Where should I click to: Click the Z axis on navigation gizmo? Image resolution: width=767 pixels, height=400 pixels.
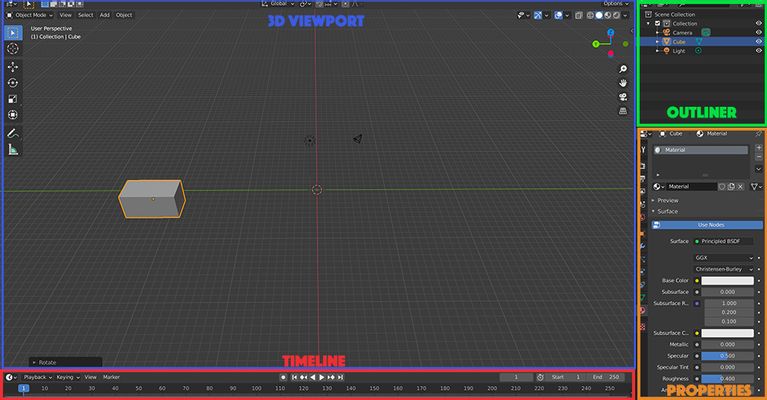611,32
